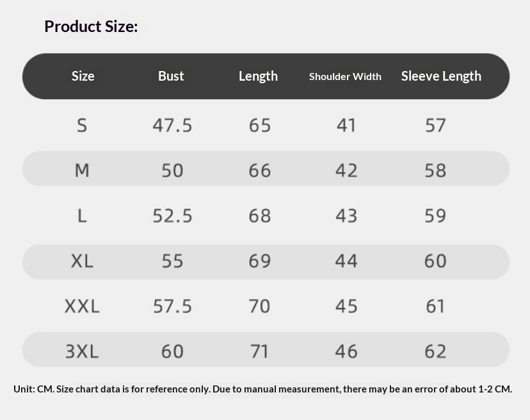Click the XXL size row label
The height and width of the screenshot is (420, 530).
pos(82,307)
